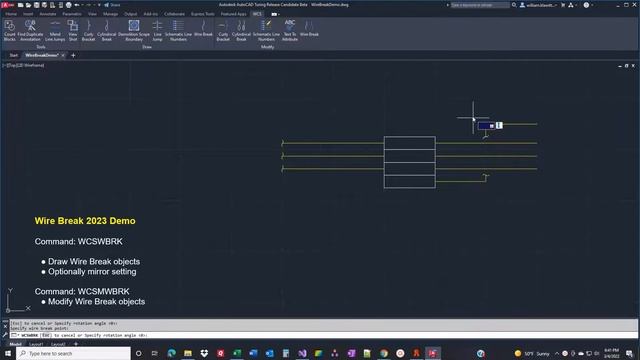Start Schematic Line Numbers draw tool
This screenshot has height=360, width=640.
pyautogui.click(x=178, y=31)
